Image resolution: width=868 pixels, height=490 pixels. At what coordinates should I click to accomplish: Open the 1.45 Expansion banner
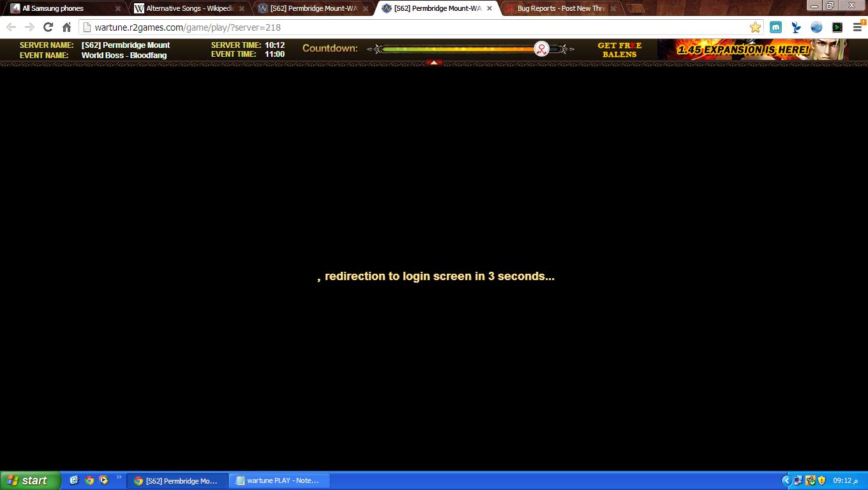752,50
